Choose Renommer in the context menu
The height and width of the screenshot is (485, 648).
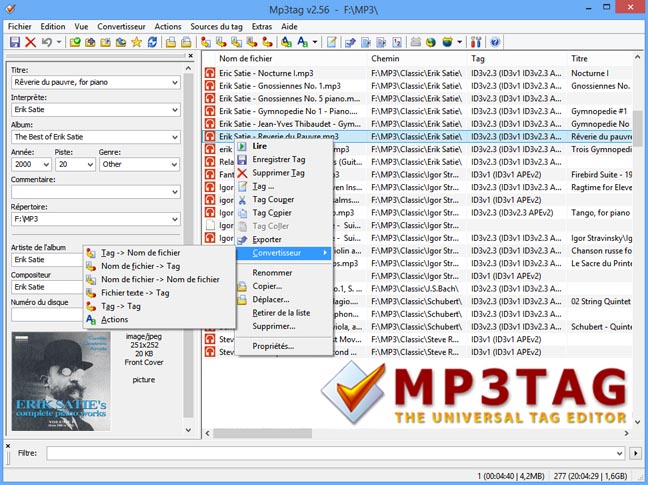click(284, 273)
